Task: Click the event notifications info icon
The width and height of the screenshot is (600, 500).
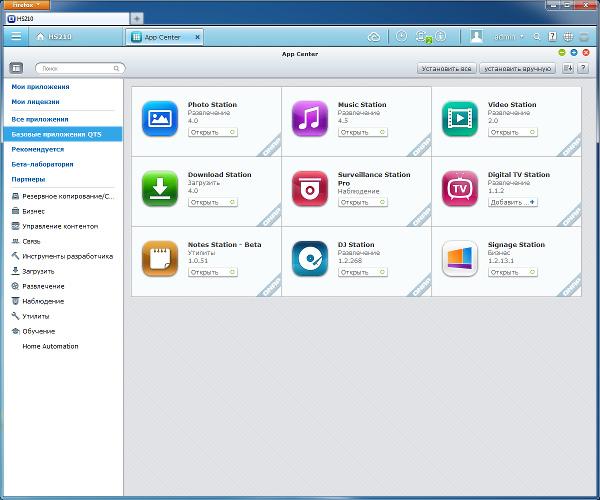Action: (x=441, y=36)
